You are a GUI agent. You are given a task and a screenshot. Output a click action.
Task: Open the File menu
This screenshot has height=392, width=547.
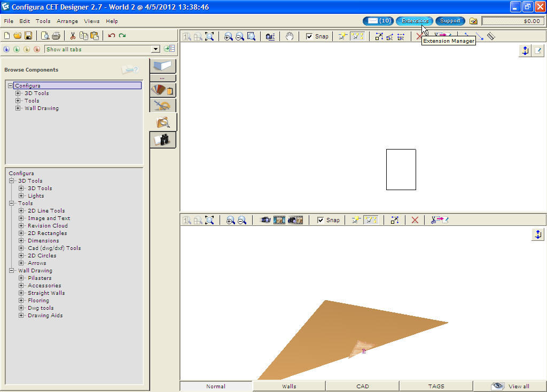[9, 21]
